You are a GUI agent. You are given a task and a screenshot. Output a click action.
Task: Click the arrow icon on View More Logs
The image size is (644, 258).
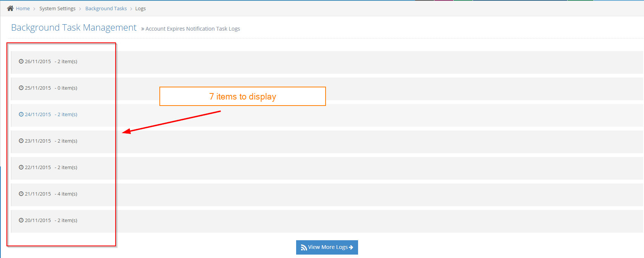(351, 247)
